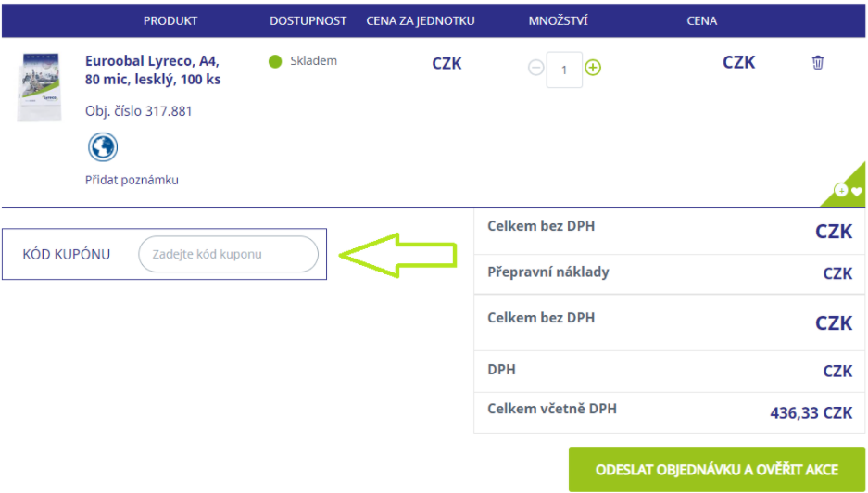868x493 pixels.
Task: Click the green Skladem availability dot
Action: (x=275, y=61)
